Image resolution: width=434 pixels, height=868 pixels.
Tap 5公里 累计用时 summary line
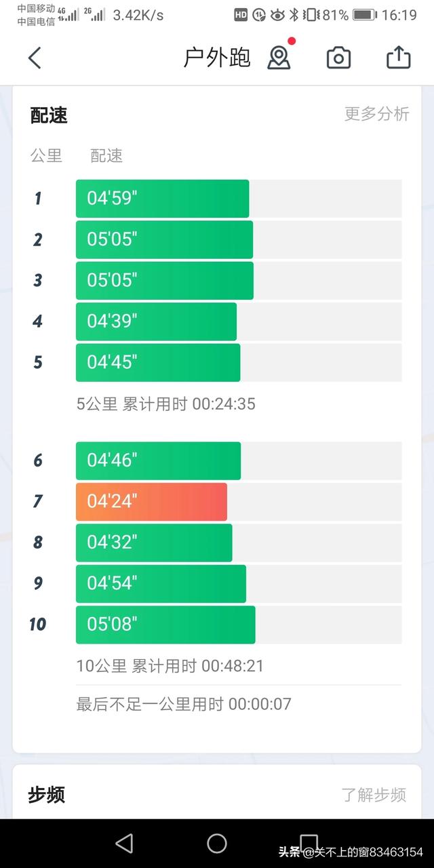(x=165, y=404)
